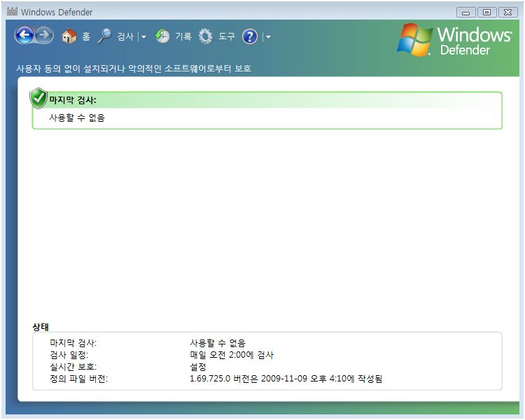This screenshot has width=525, height=420.
Task: Click the green shield check status icon
Action: click(38, 98)
